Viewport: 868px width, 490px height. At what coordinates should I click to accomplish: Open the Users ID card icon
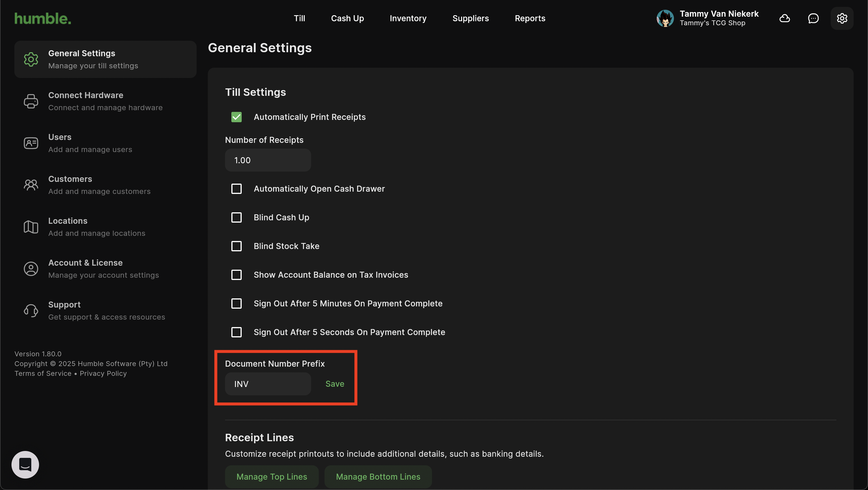click(x=31, y=143)
